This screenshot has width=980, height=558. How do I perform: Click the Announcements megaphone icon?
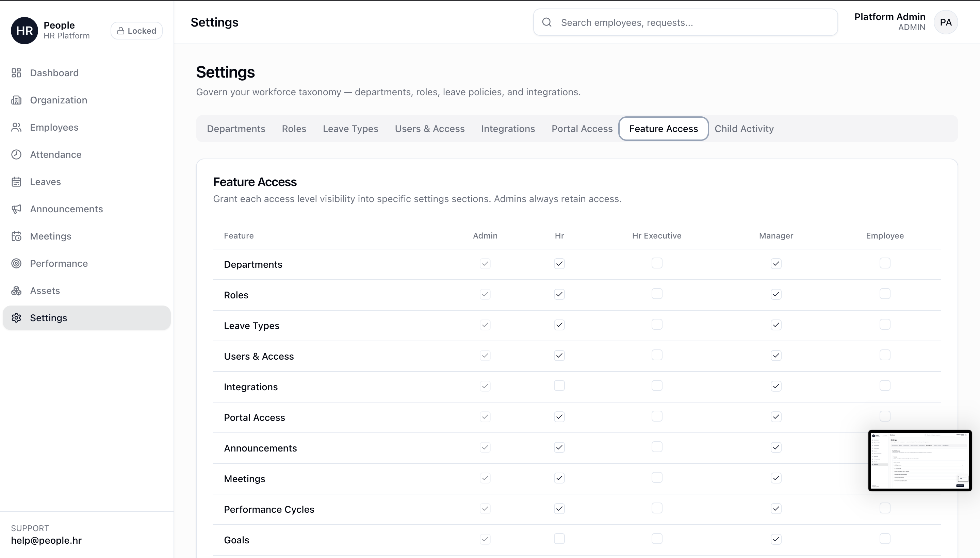point(16,209)
